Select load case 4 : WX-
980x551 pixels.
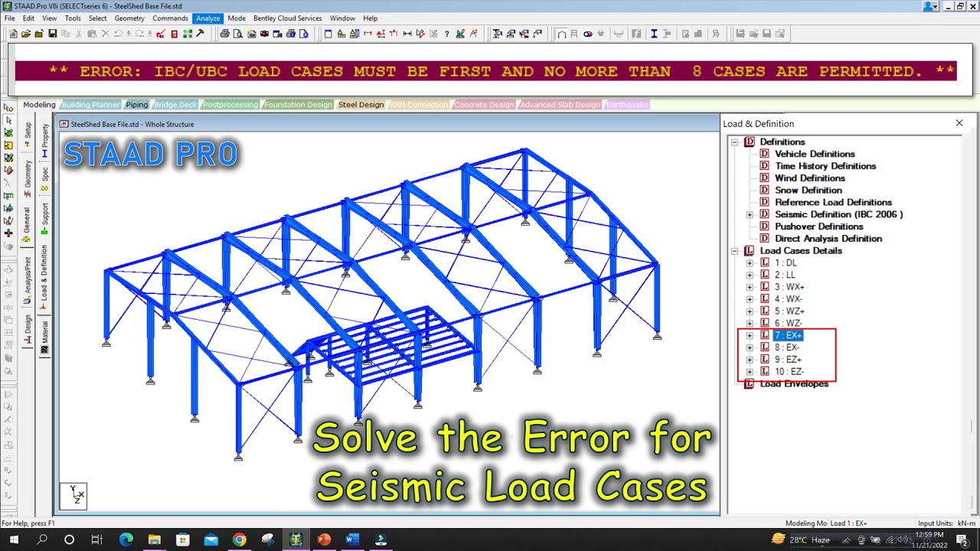tap(788, 299)
